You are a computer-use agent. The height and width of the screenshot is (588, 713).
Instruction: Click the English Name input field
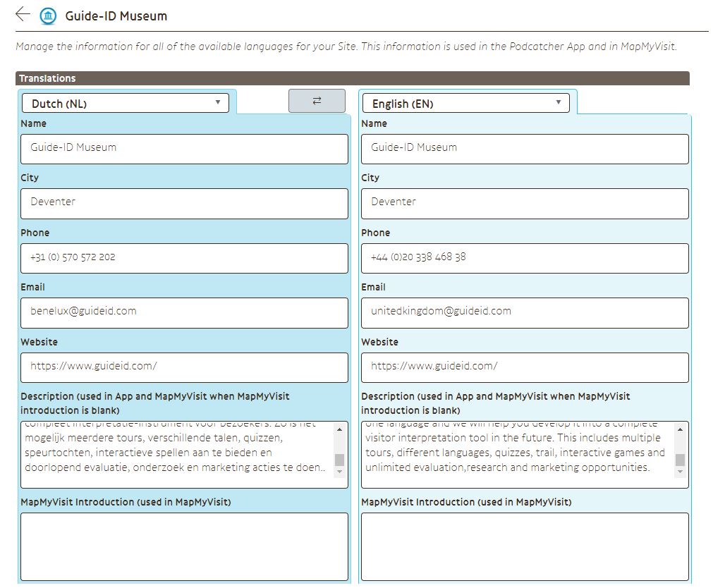tap(525, 149)
